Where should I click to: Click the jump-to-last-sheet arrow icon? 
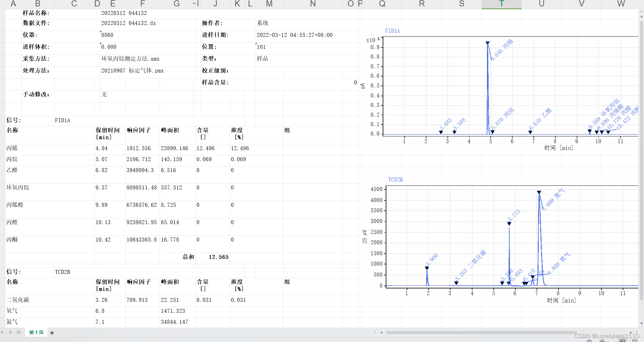[x=18, y=333]
